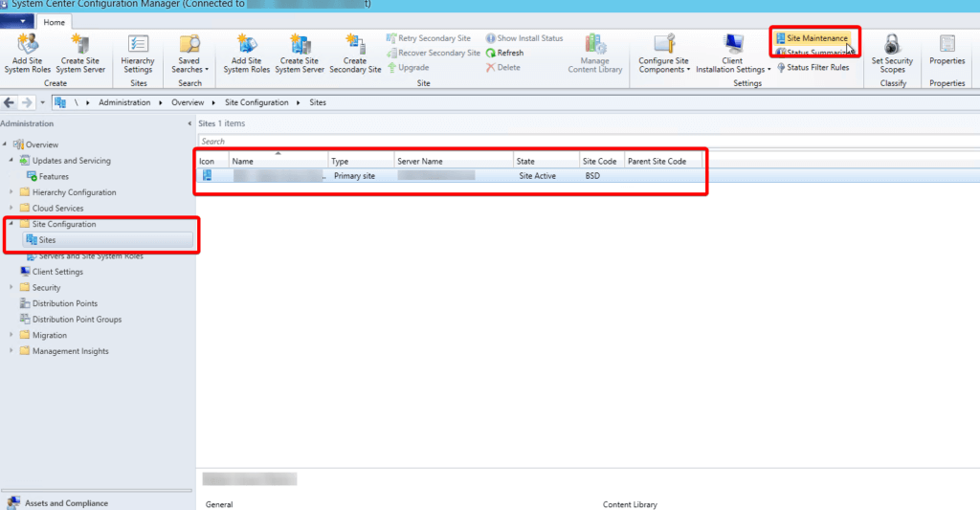This screenshot has height=510, width=980.
Task: Select Sites tree node
Action: (x=107, y=240)
